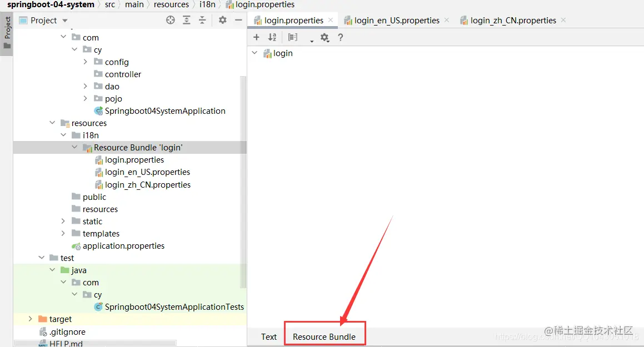Hide the Project tool window
644x347 pixels.
[x=238, y=20]
